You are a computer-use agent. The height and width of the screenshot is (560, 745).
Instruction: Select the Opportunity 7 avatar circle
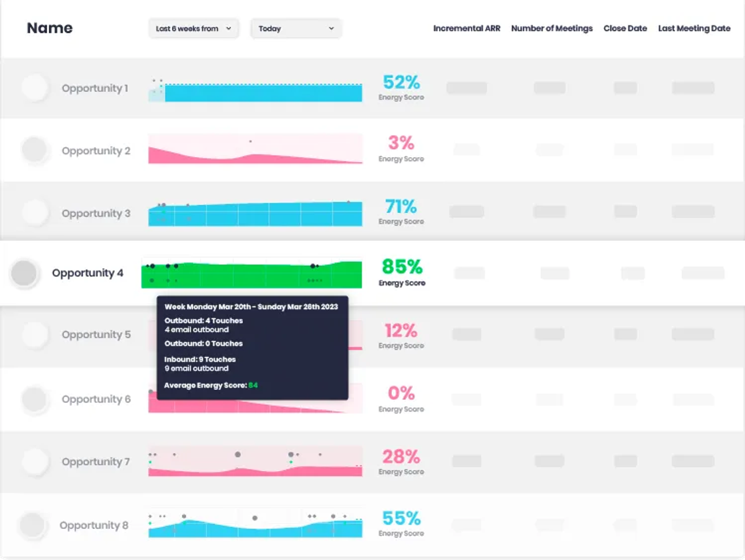35,462
